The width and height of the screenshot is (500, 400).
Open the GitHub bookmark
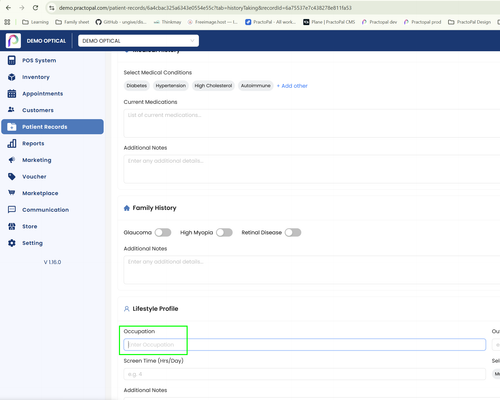121,22
